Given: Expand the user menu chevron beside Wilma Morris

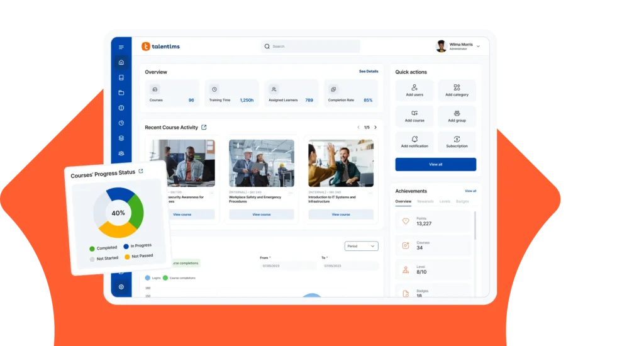Looking at the screenshot, I should (478, 47).
